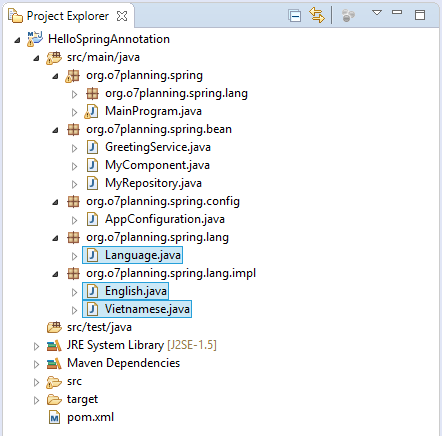
Task: Close the Project Explorer tab
Action: coord(122,16)
